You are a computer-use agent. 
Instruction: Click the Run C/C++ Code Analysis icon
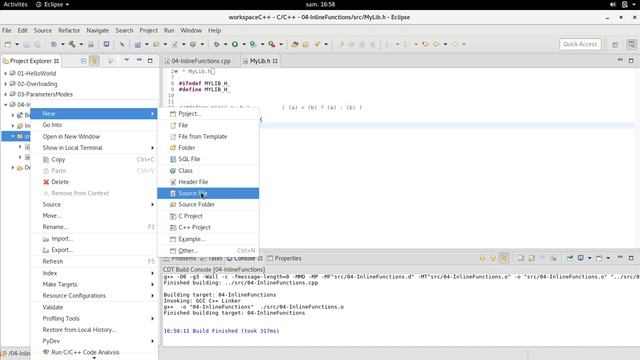[46, 352]
